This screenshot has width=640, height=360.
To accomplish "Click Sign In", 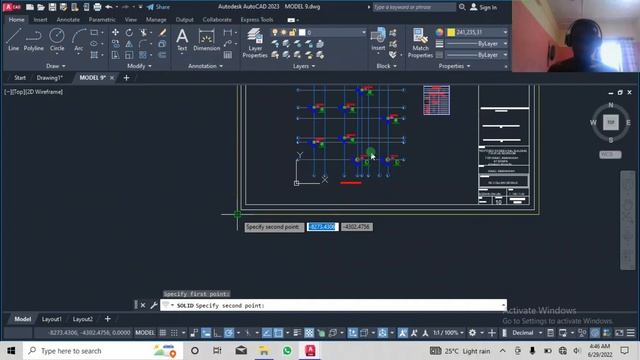I will click(x=484, y=7).
